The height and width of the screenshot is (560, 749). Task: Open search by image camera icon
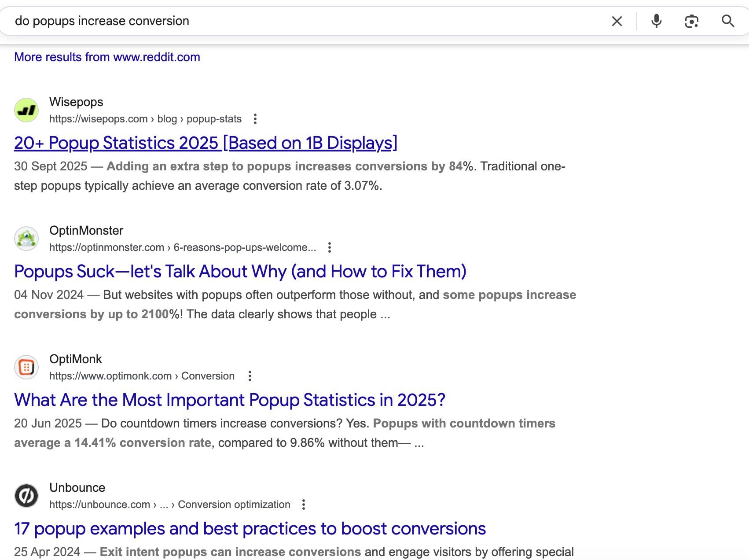pos(691,21)
